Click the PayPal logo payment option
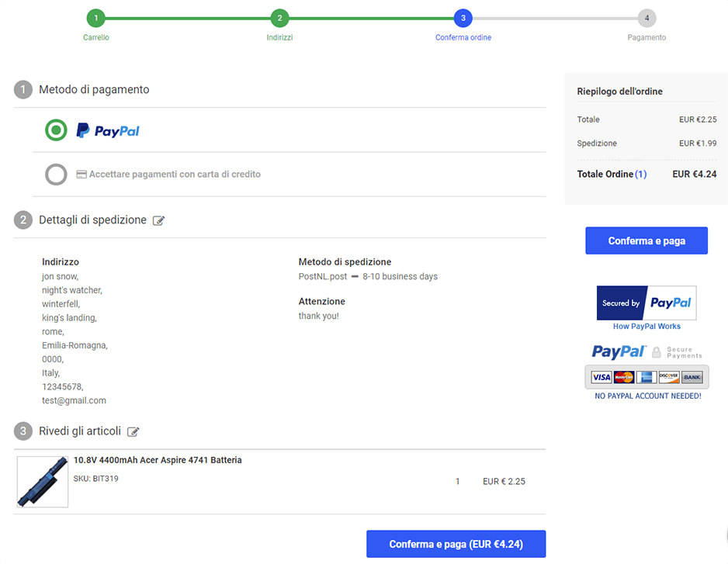The height and width of the screenshot is (564, 728). coord(108,131)
